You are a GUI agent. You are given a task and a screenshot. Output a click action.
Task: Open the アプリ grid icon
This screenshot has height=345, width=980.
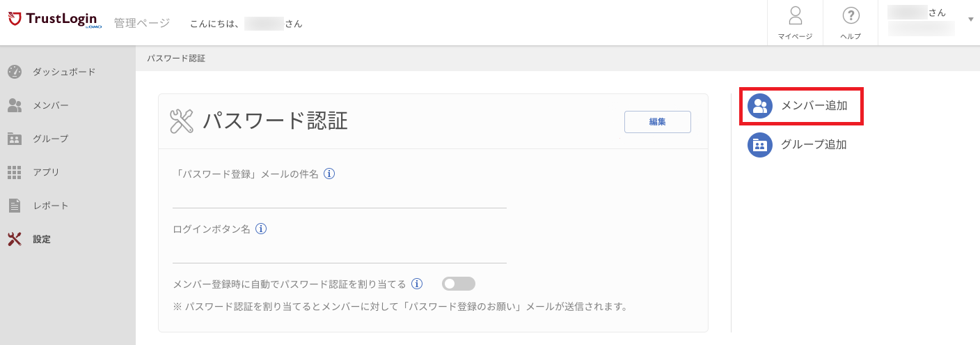pos(15,172)
